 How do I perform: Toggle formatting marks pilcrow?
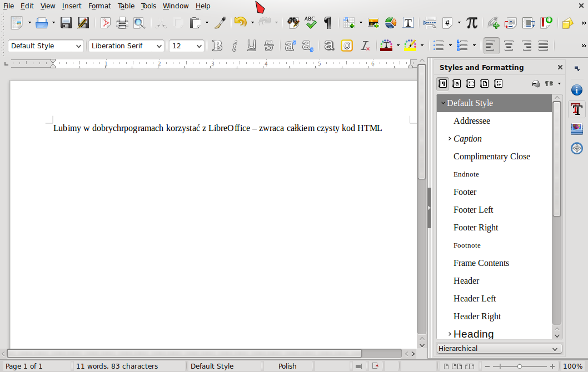coord(328,23)
